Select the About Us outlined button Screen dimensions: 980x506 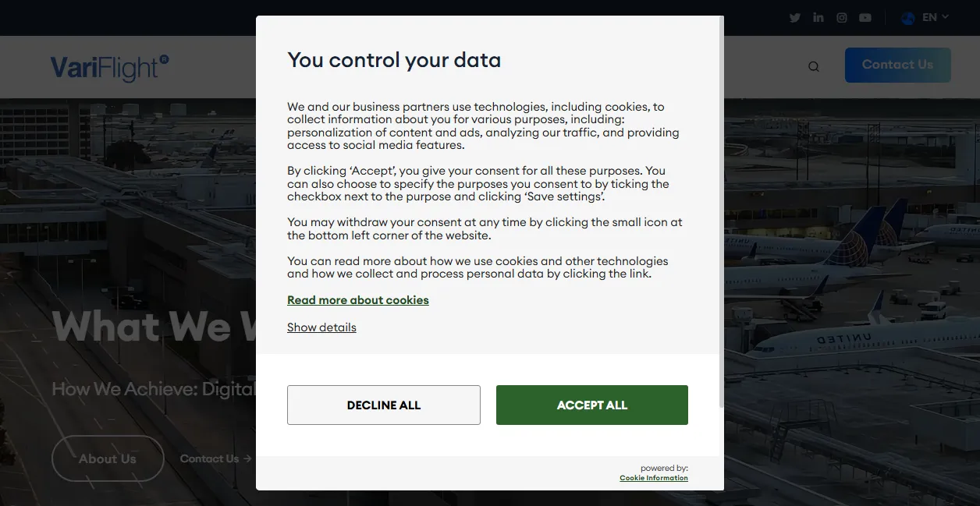point(108,458)
